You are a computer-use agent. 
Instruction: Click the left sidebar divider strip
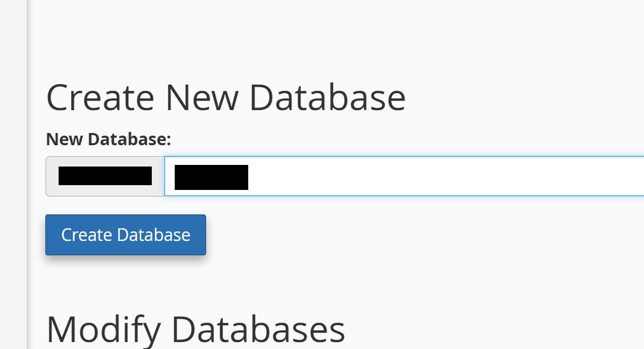pyautogui.click(x=26, y=174)
